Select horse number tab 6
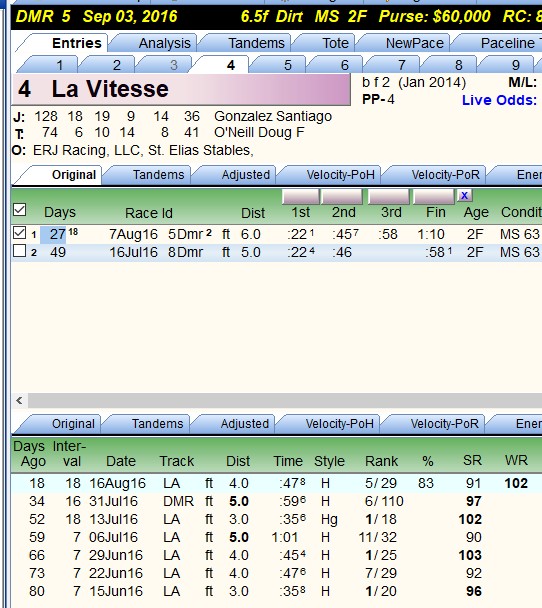Image resolution: width=542 pixels, height=608 pixels. coord(344,65)
